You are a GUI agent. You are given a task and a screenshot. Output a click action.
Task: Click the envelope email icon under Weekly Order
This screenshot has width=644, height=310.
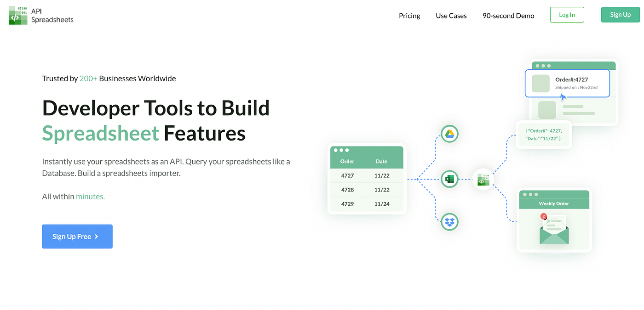[x=554, y=231]
